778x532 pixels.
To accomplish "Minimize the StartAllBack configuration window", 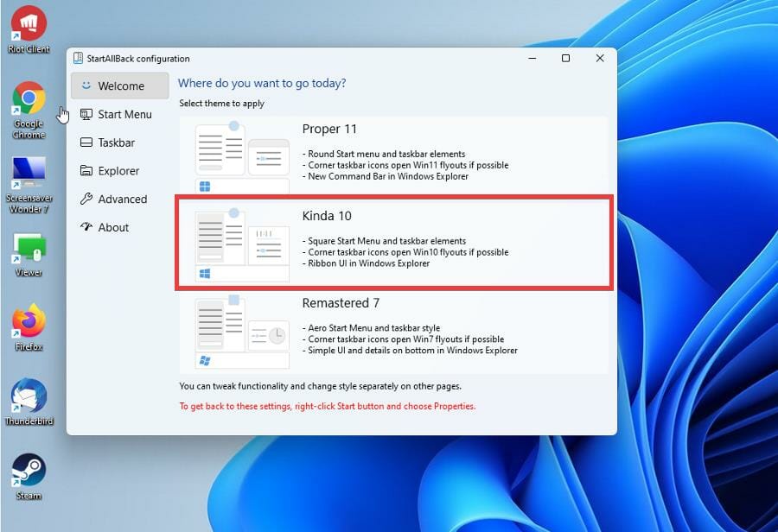I will click(x=532, y=58).
